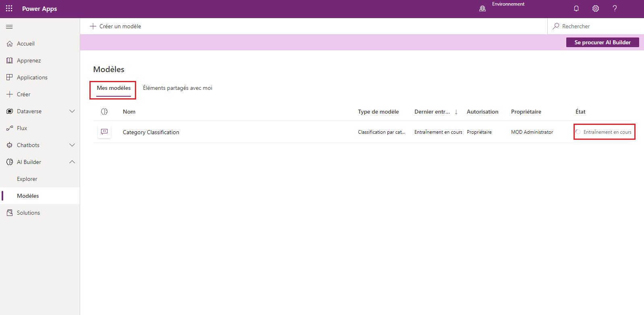Click the Apprenez book icon
This screenshot has width=644, height=315.
tap(10, 60)
